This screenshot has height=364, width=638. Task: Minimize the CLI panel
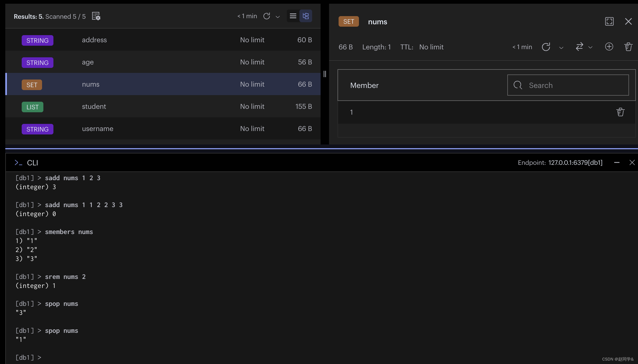pos(617,163)
